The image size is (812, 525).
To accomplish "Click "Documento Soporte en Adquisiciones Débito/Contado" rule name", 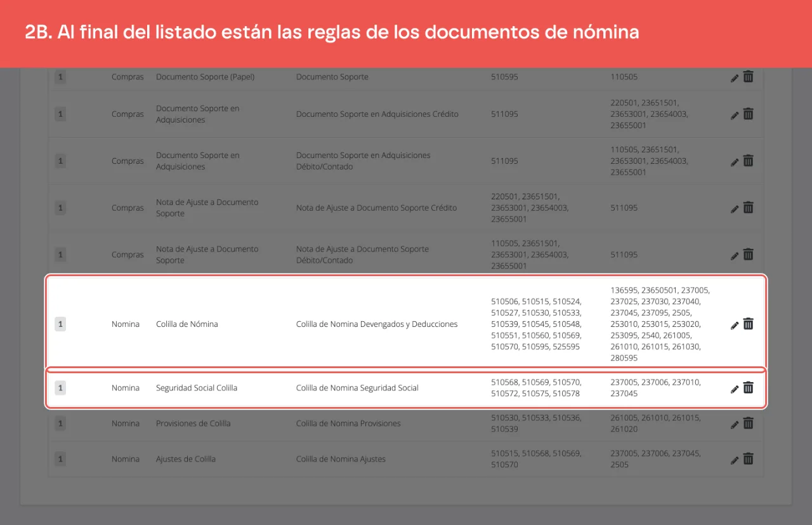I will point(363,161).
